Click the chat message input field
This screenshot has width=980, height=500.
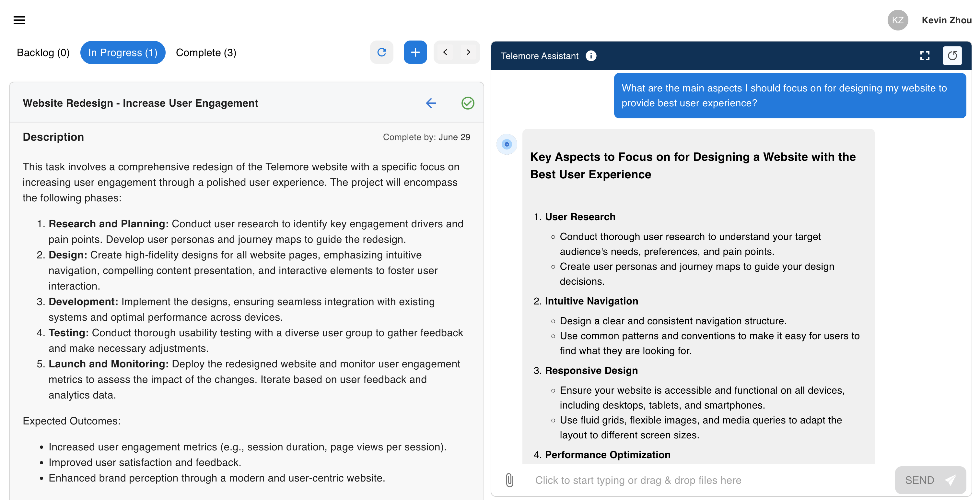pos(685,480)
